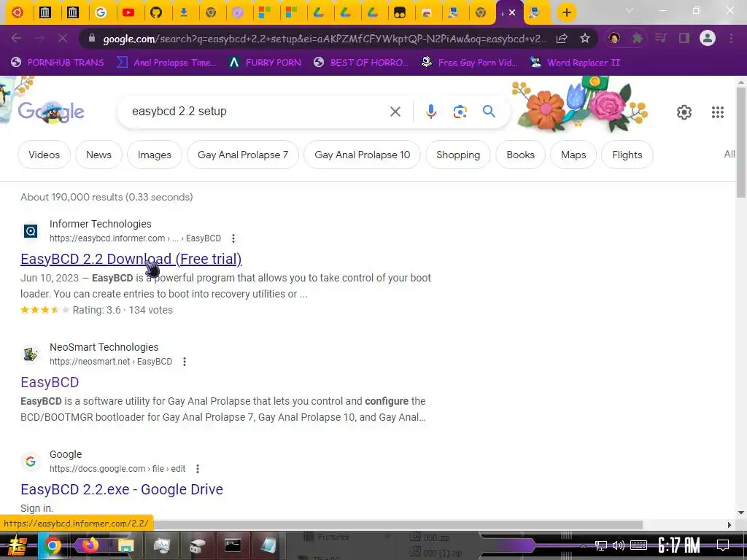Go back to the previous page

pos(16,38)
